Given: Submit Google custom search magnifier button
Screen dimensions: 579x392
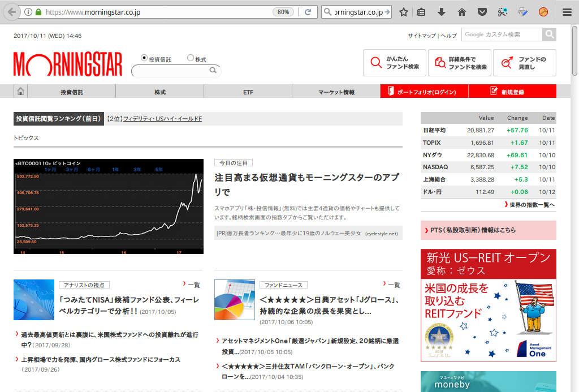Looking at the screenshot, I should [550, 35].
